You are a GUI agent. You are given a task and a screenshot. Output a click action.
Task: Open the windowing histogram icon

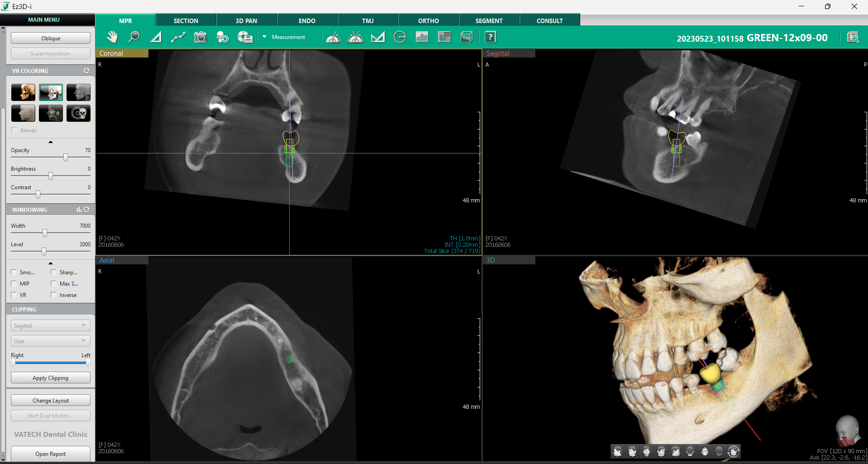coord(79,210)
